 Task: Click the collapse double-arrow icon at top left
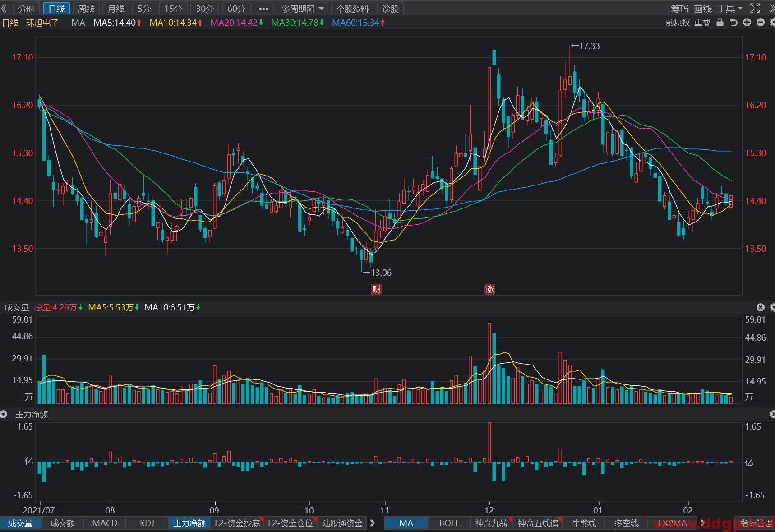point(5,9)
